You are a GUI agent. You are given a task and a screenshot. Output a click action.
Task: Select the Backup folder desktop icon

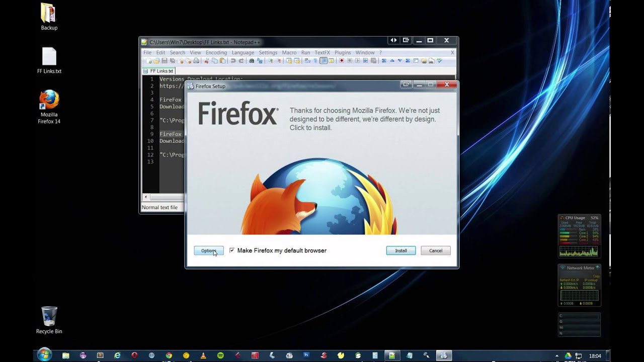[x=49, y=17]
